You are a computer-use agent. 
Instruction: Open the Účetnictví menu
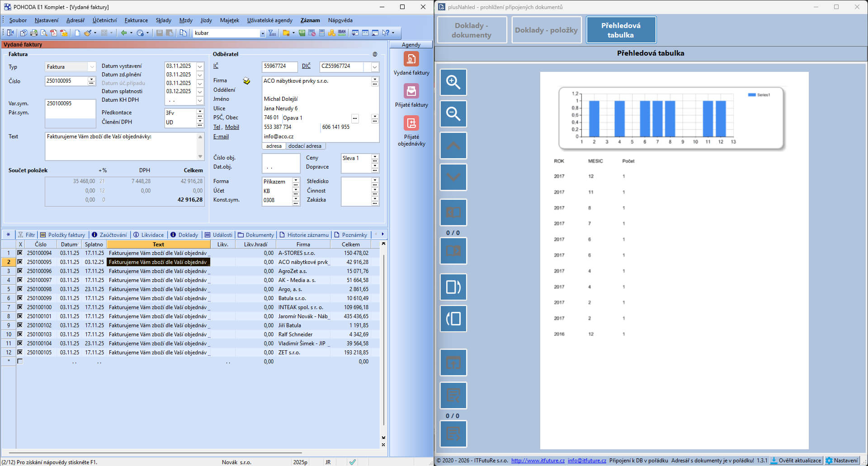104,20
